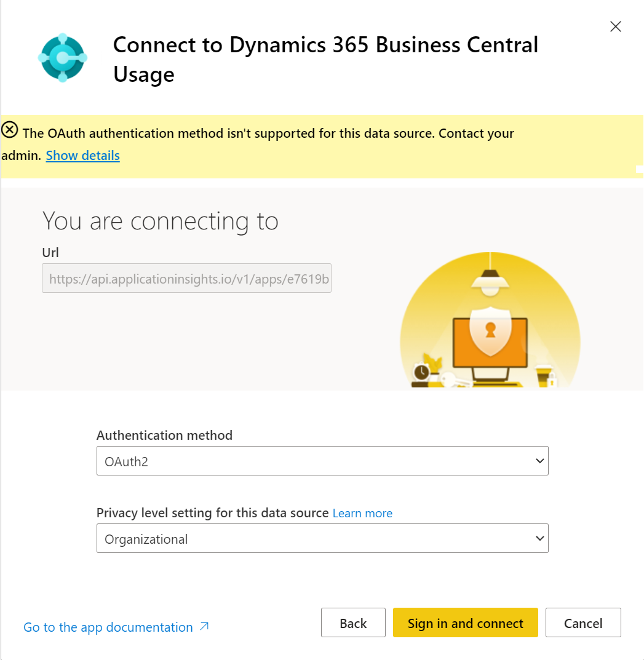Open the Authentication method dropdown

click(x=322, y=460)
